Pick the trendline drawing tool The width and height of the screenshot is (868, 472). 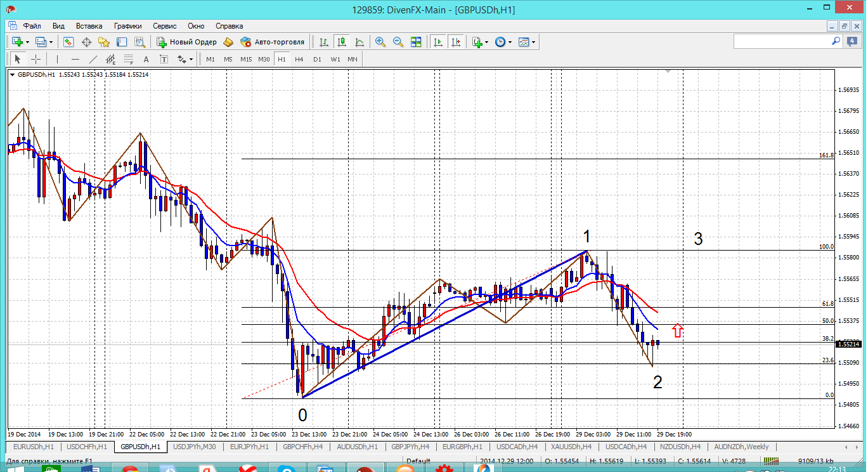[x=93, y=59]
